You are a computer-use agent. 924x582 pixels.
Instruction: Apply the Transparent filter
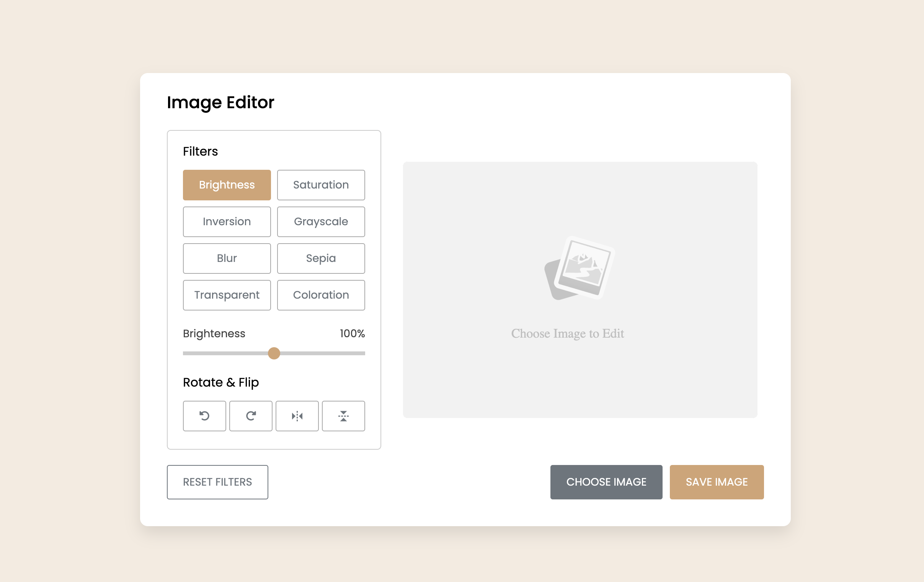(227, 295)
